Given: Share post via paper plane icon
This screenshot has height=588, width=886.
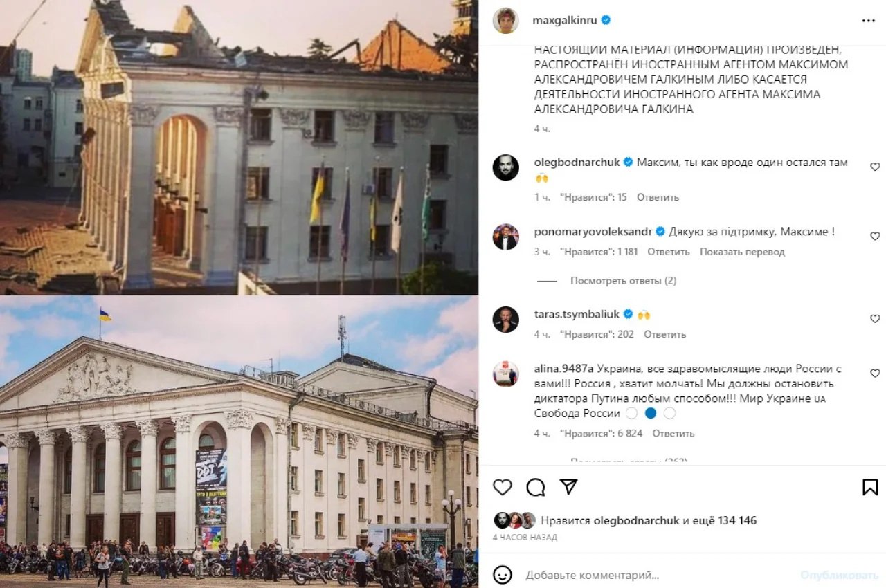Looking at the screenshot, I should point(568,486).
